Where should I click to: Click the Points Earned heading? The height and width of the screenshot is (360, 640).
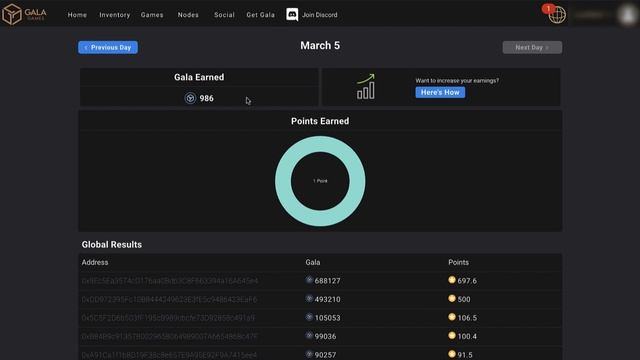[x=320, y=121]
